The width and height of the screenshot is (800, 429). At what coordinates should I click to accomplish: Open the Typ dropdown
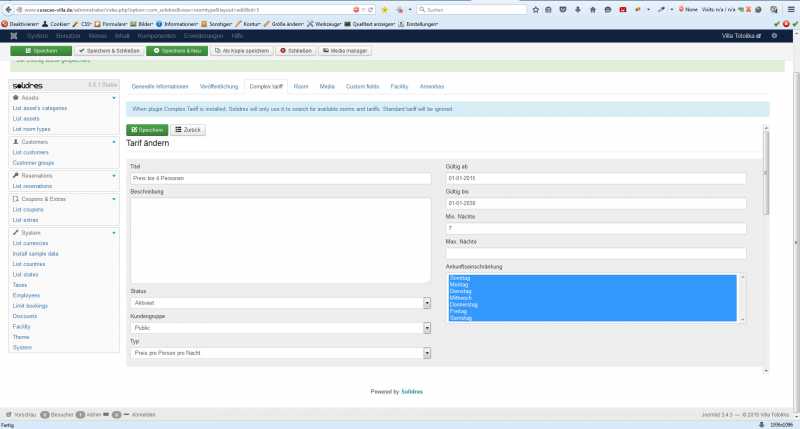click(280, 352)
